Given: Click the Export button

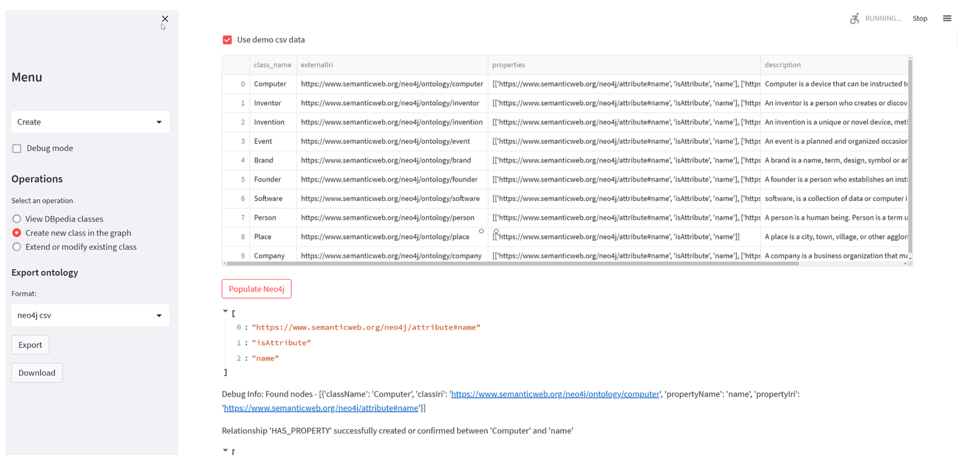Looking at the screenshot, I should pos(30,345).
